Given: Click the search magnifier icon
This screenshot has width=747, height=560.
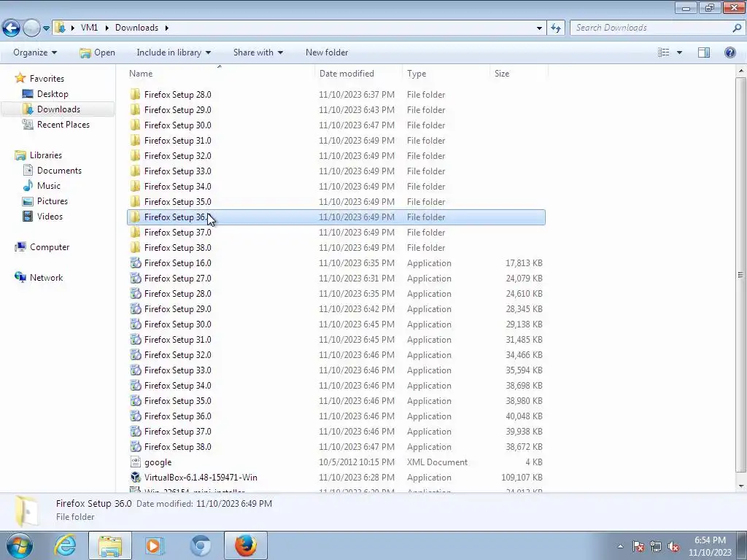Looking at the screenshot, I should pos(737,28).
